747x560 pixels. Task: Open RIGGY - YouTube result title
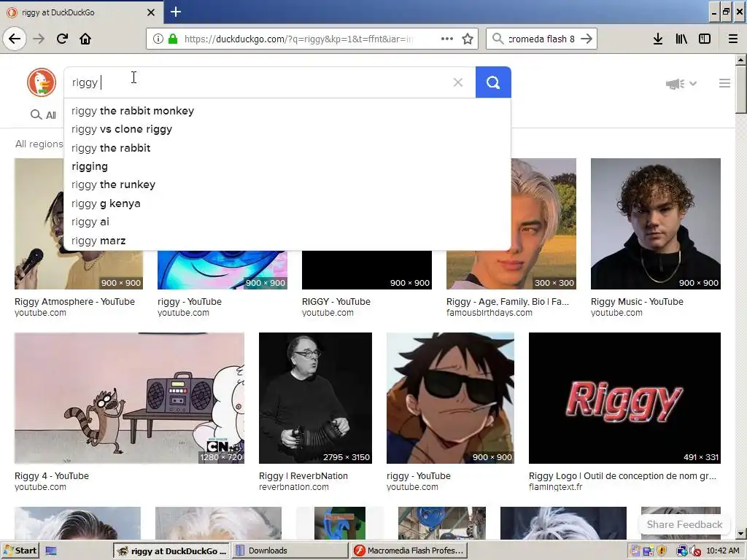[x=336, y=301]
